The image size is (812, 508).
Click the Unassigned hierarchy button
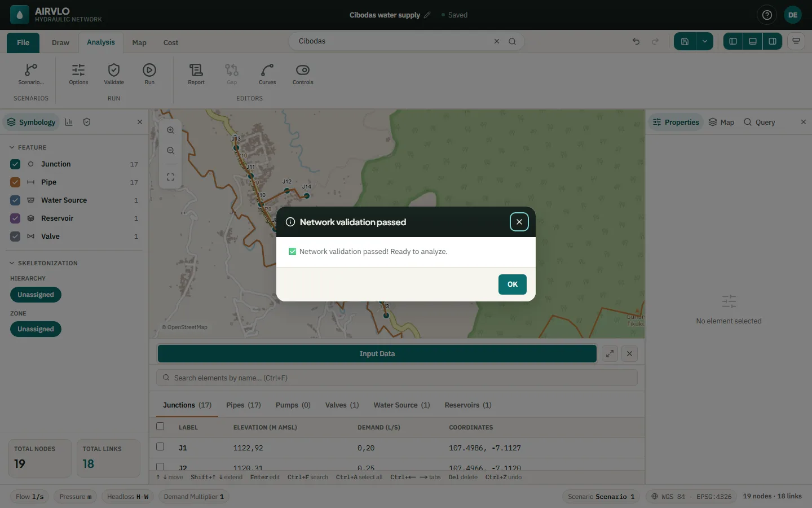[36, 295]
